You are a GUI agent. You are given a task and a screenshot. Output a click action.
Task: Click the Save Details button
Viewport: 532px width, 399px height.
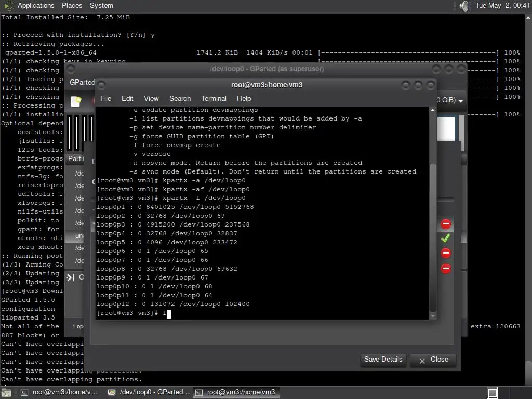point(383,360)
